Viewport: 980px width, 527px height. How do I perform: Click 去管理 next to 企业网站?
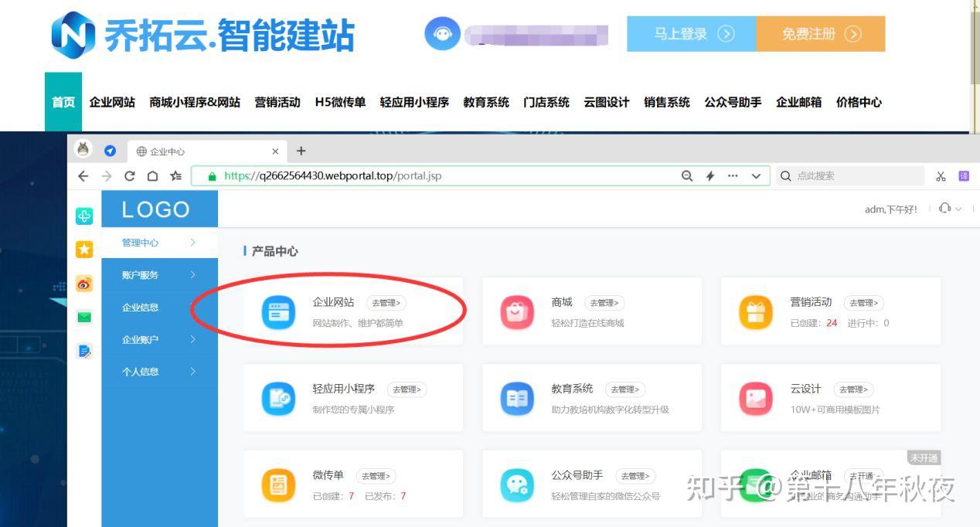click(387, 303)
